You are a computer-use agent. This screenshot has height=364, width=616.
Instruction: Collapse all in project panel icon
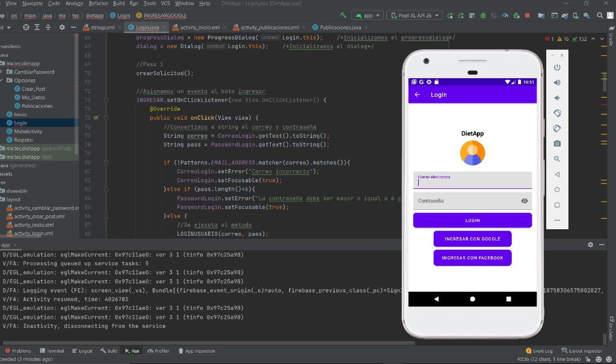coord(48,28)
